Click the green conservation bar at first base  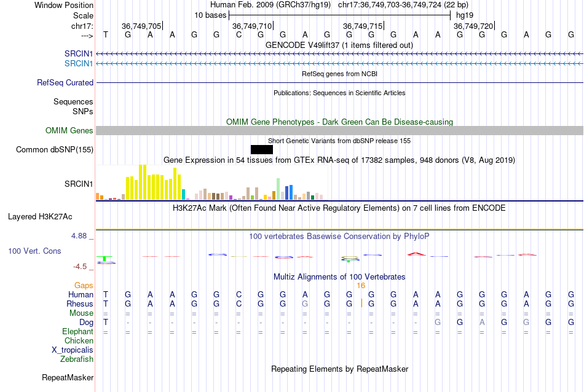105,258
